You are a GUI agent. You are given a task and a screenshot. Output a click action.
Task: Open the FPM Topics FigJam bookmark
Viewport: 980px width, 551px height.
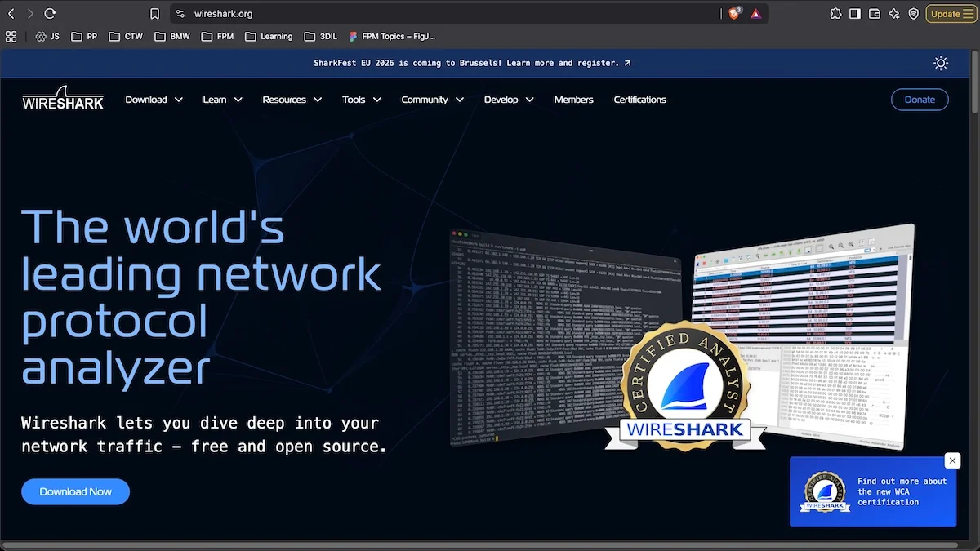click(x=392, y=36)
